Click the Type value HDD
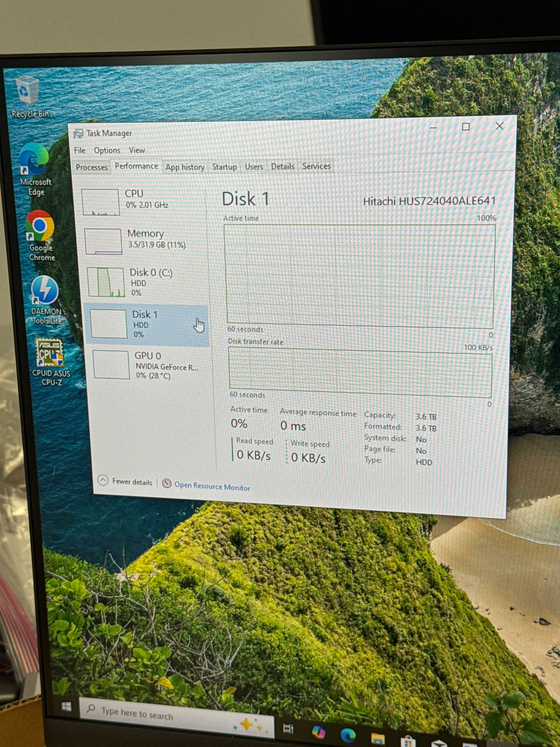The height and width of the screenshot is (747, 560). click(424, 462)
